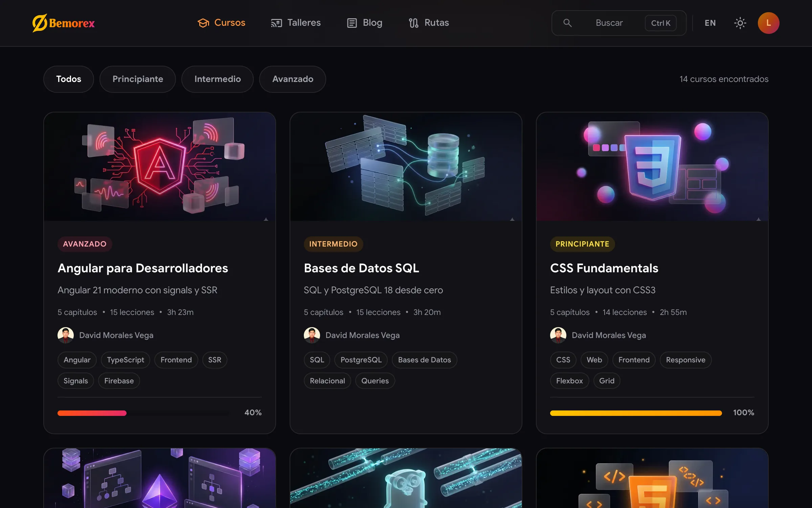Switch language to EN

coord(710,23)
